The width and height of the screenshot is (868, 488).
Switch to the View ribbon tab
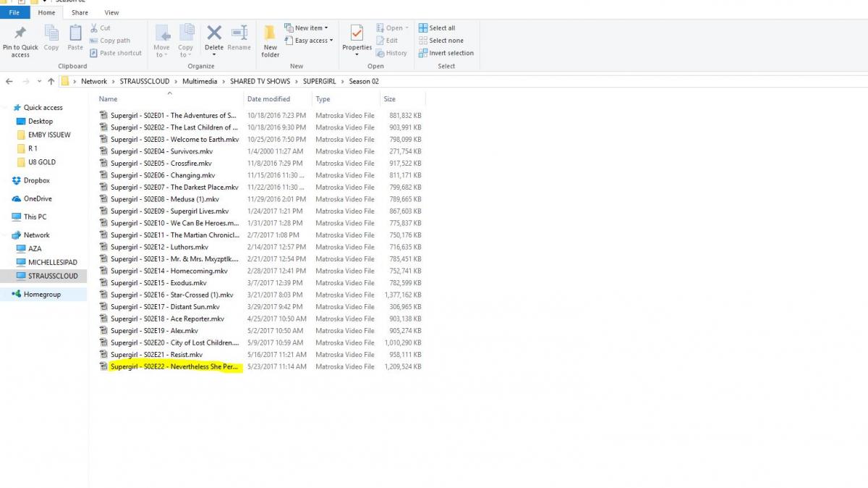click(x=111, y=12)
